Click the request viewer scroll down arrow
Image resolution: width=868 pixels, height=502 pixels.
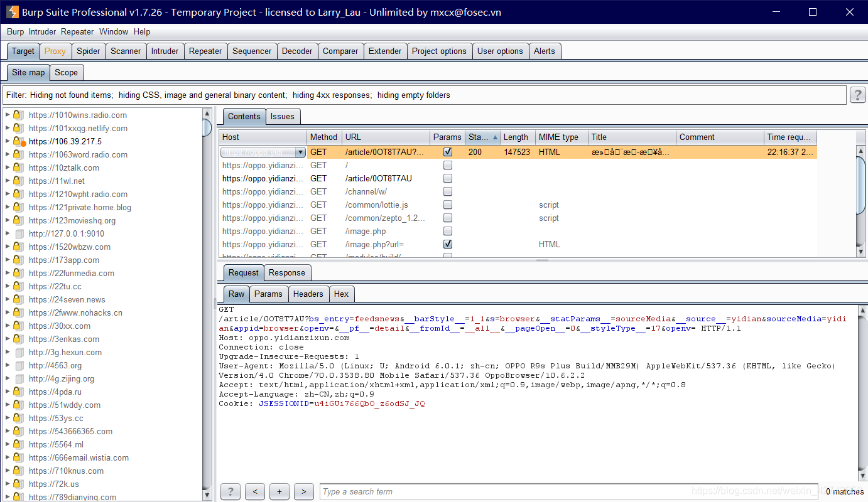tap(861, 476)
